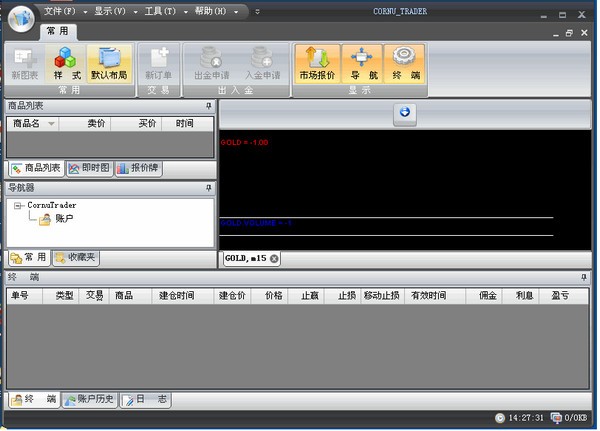Click the 默认布局 default layout icon
This screenshot has width=600, height=431.
[109, 64]
